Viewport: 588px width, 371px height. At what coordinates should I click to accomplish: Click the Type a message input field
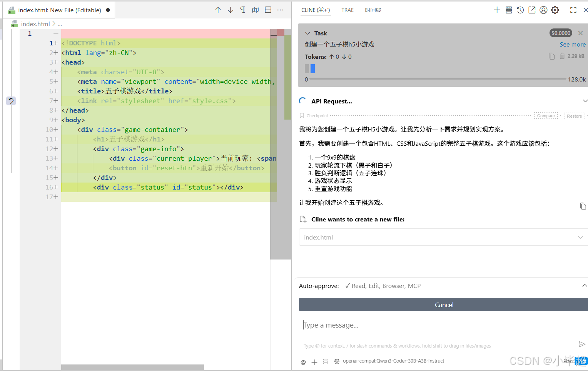[423, 325]
